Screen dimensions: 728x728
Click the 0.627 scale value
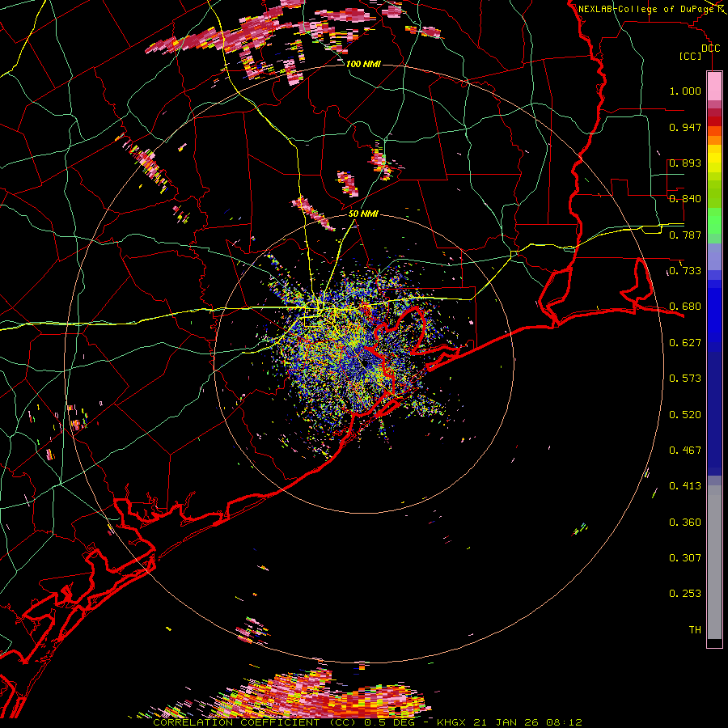685,343
